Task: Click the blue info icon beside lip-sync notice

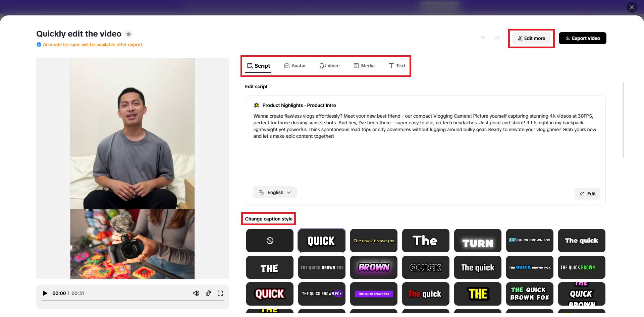Action: 39,45
